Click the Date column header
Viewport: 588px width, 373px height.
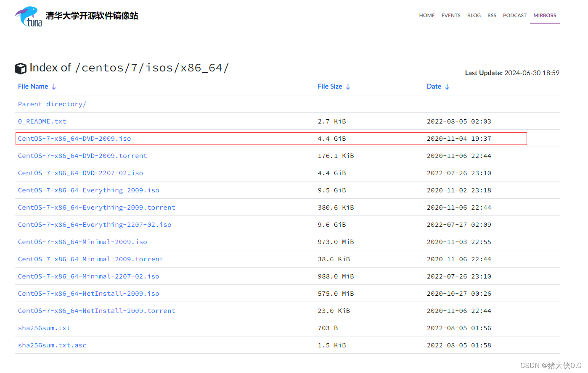[434, 87]
